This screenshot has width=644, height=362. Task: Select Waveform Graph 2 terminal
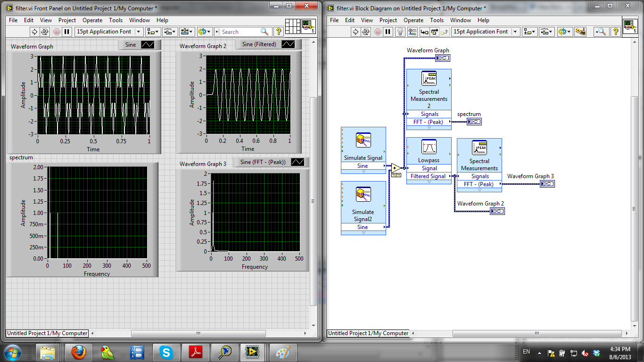[497, 211]
